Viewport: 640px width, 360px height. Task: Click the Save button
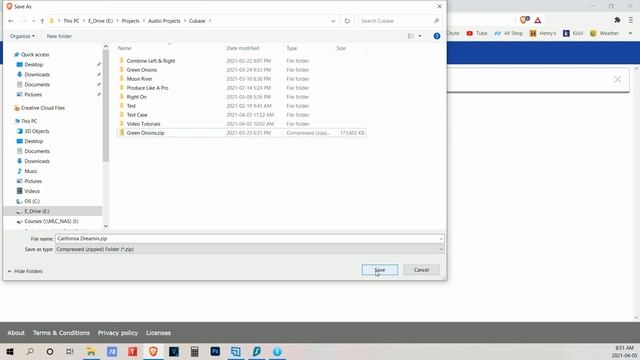click(380, 270)
